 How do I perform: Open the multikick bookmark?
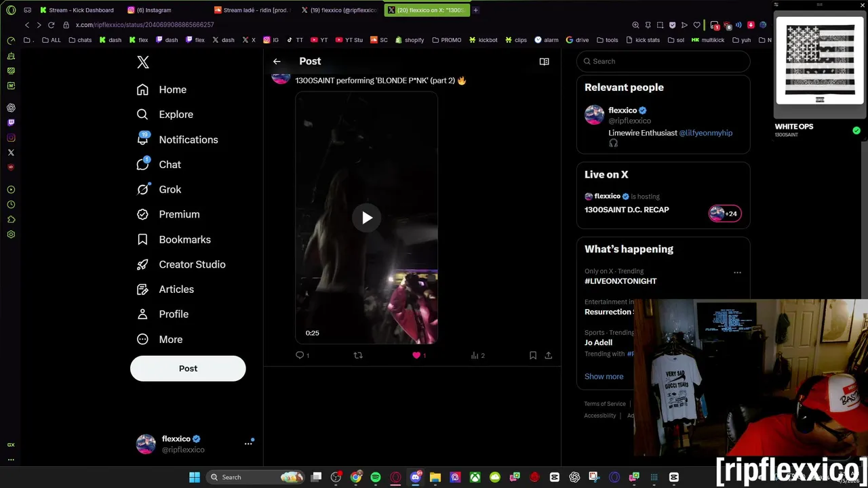(x=708, y=40)
